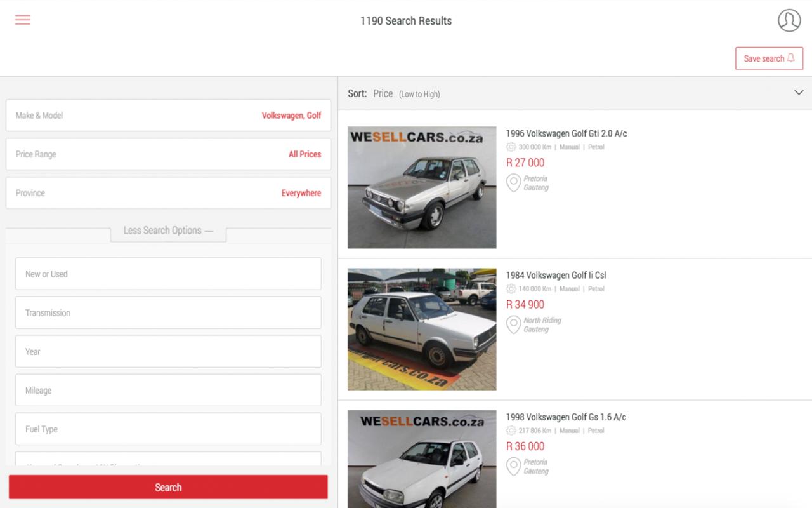Screen dimensions: 812x508
Task: Open the hamburger menu
Action: (23, 20)
